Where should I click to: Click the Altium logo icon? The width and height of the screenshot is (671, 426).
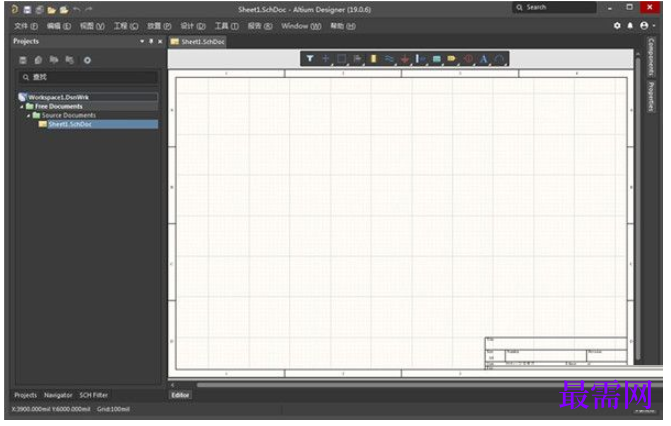(x=15, y=9)
